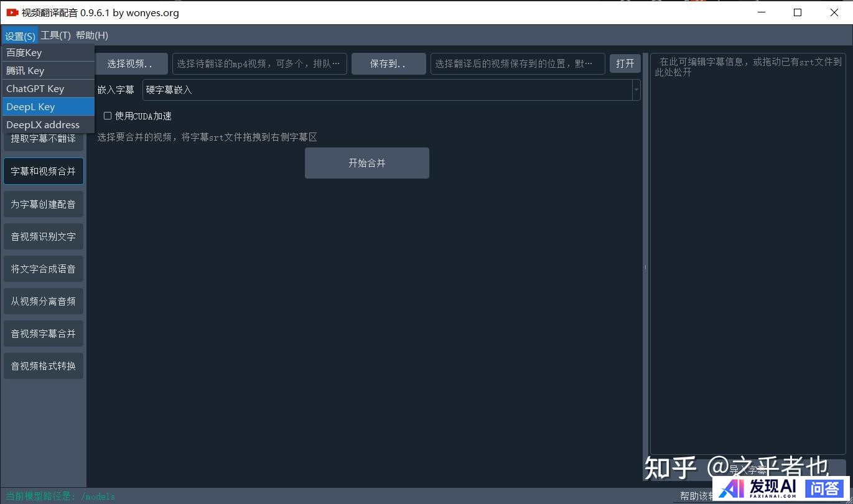Open the 将文字合成语音 sidebar tab
The height and width of the screenshot is (504, 853).
click(x=44, y=269)
